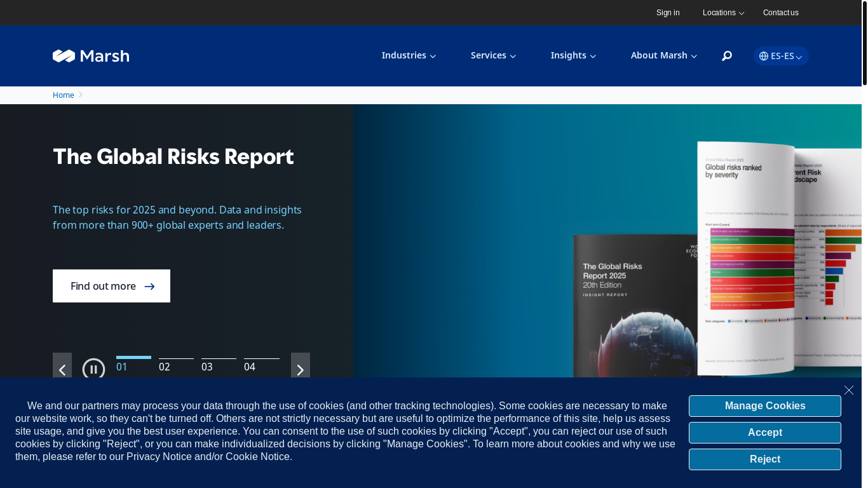This screenshot has height=488, width=868.
Task: Accept all cookies
Action: 765,433
